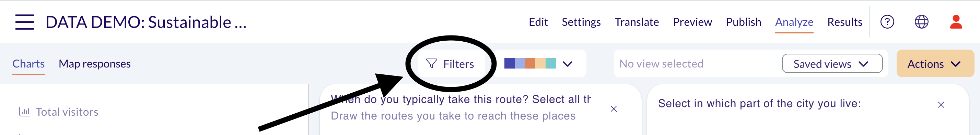Open the help question mark icon

click(x=887, y=22)
